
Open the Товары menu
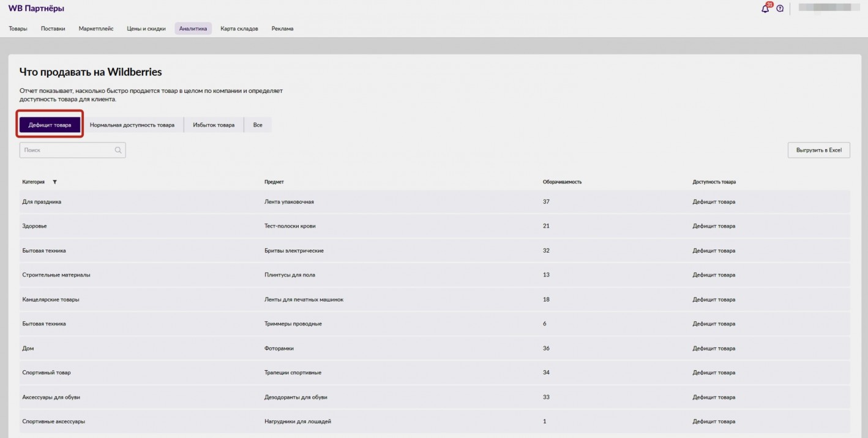pyautogui.click(x=18, y=29)
